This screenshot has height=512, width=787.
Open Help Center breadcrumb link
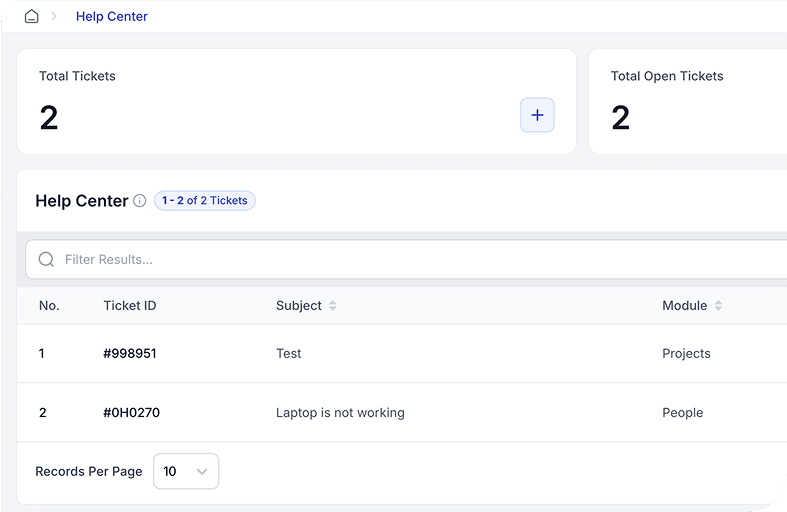[x=112, y=17]
